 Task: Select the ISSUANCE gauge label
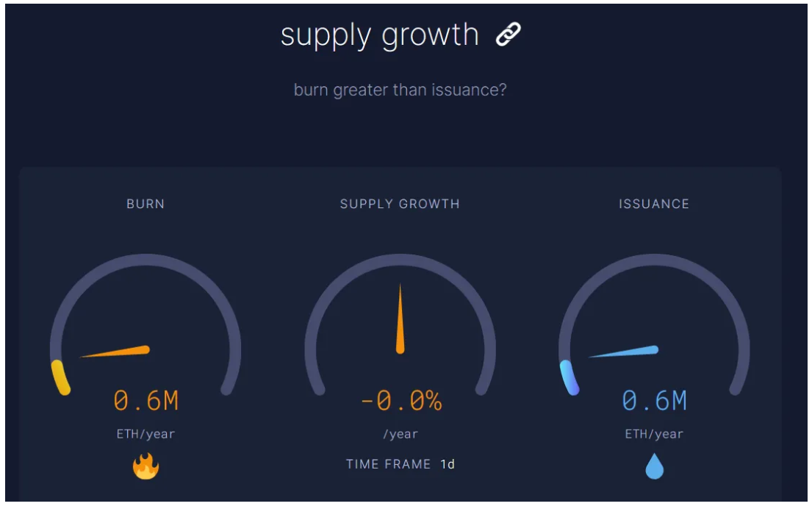(654, 204)
